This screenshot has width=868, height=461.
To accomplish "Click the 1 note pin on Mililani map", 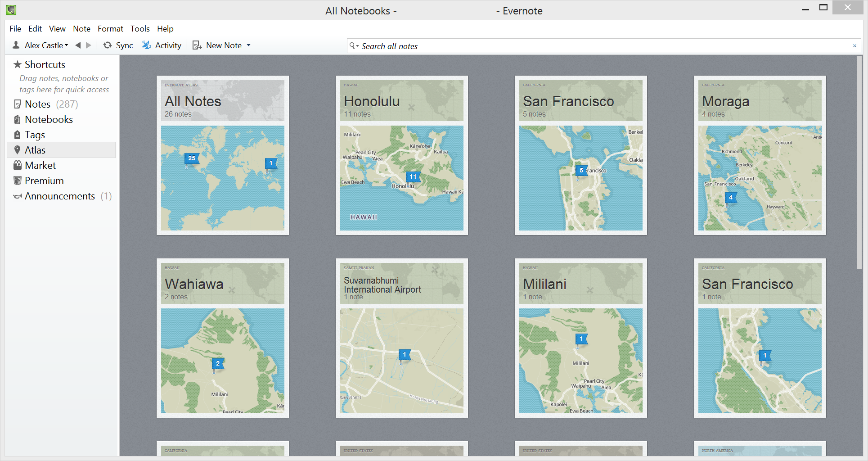I will [581, 340].
